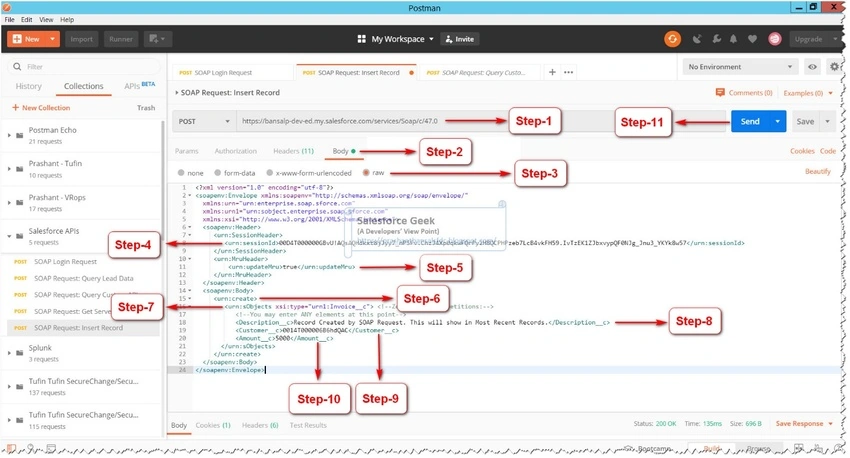Screen dimensions: 850x458
Task: Switch to the APIs BETA sidebar tab
Action: click(x=139, y=86)
